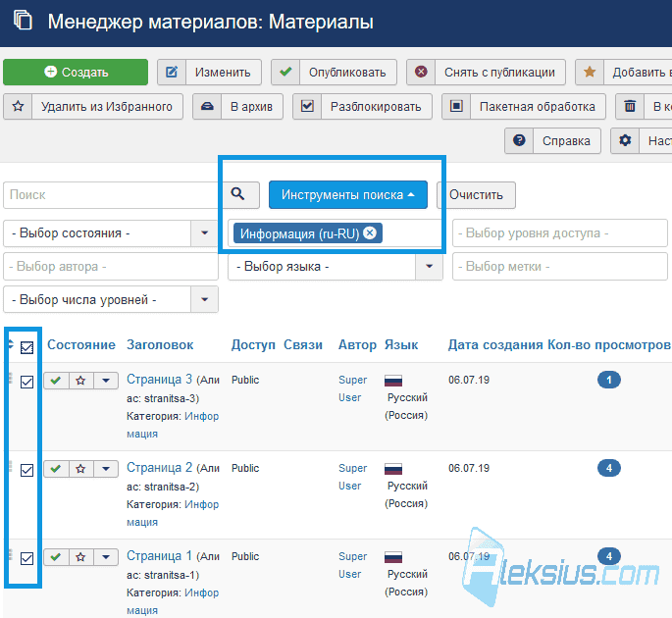
Task: Sort by the Автор column header
Action: point(357,345)
